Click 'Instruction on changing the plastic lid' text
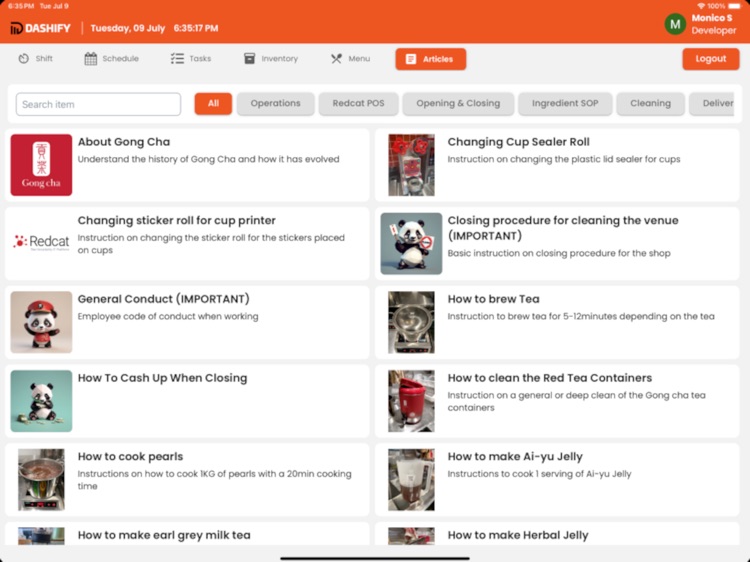This screenshot has width=750, height=562. (563, 159)
